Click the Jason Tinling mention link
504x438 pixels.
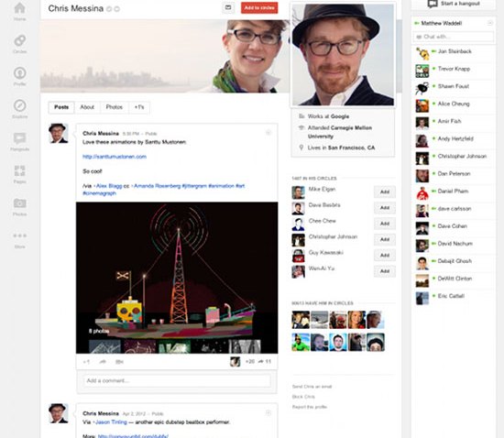(x=110, y=422)
